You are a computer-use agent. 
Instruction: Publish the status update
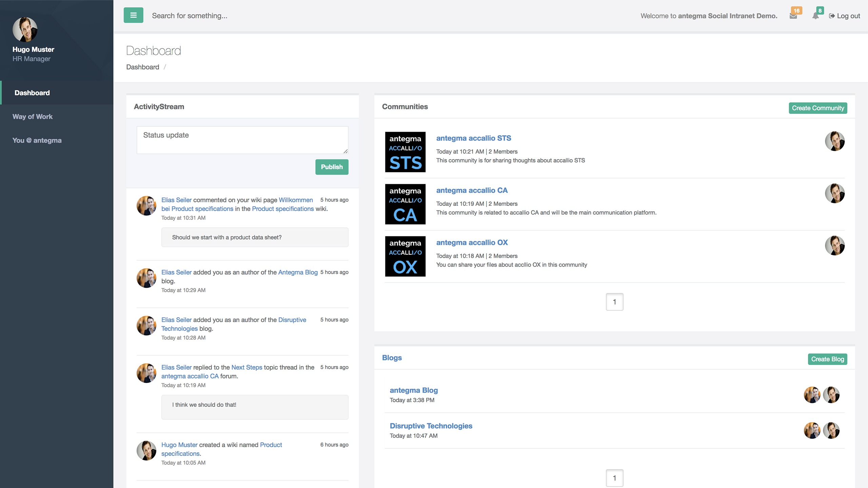[332, 167]
